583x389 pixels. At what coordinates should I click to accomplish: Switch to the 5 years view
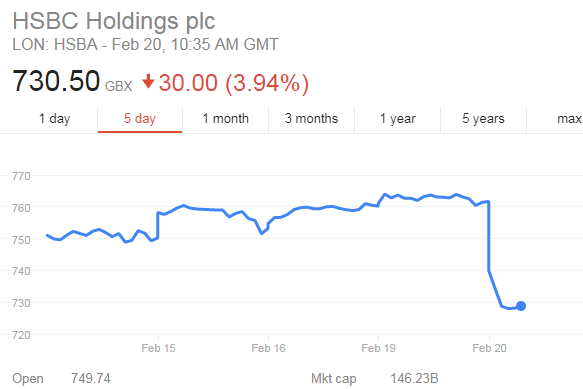pos(483,119)
